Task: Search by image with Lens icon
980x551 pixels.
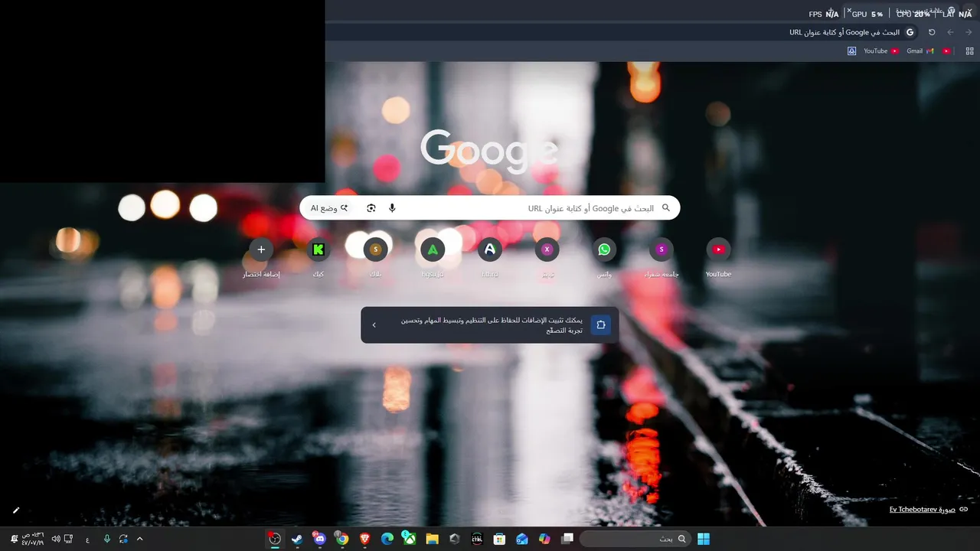Action: [371, 208]
